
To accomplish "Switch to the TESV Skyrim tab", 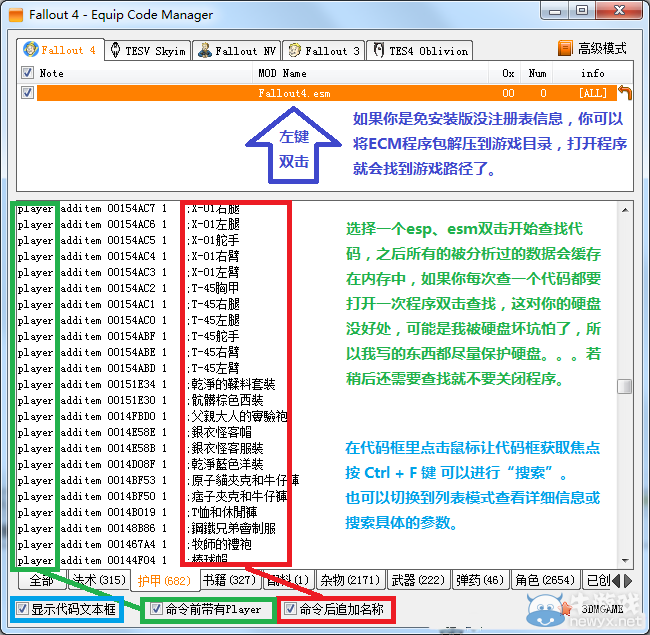I will click(148, 51).
